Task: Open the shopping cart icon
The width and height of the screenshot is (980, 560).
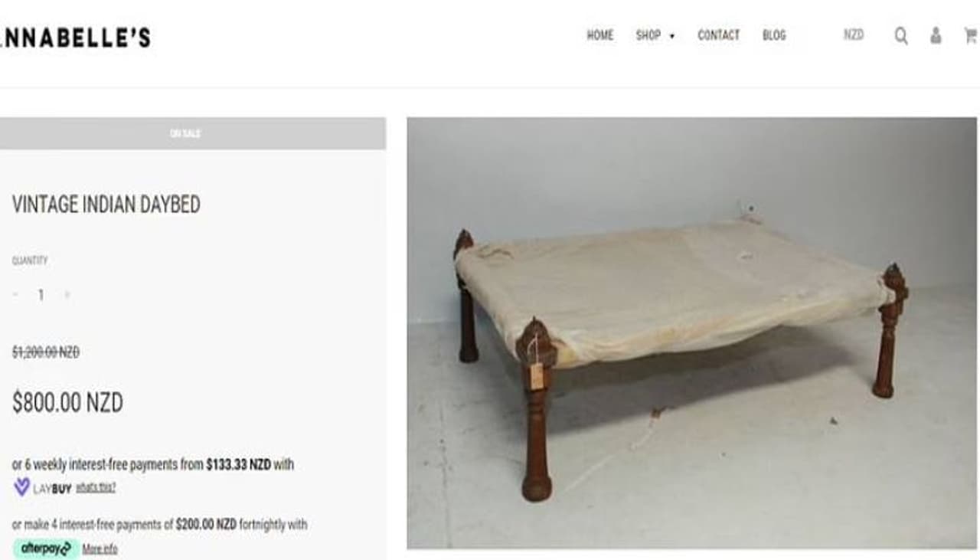Action: [x=971, y=35]
